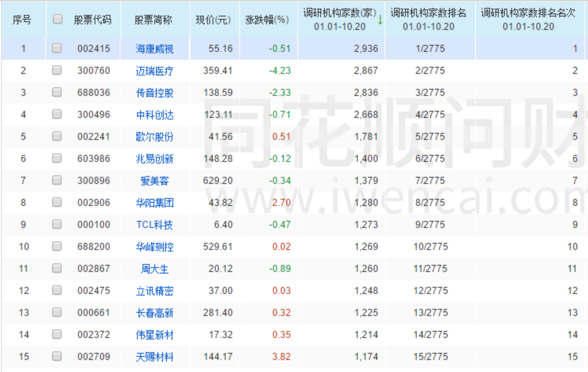Click change value 3.82
Viewport: 588px width, 372px height.
click(x=281, y=357)
